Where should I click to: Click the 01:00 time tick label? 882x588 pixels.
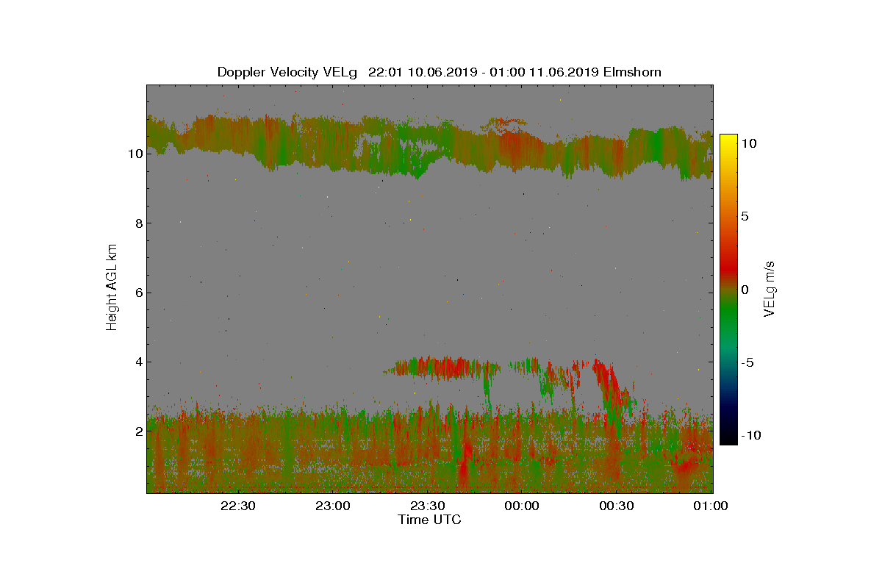pos(710,506)
